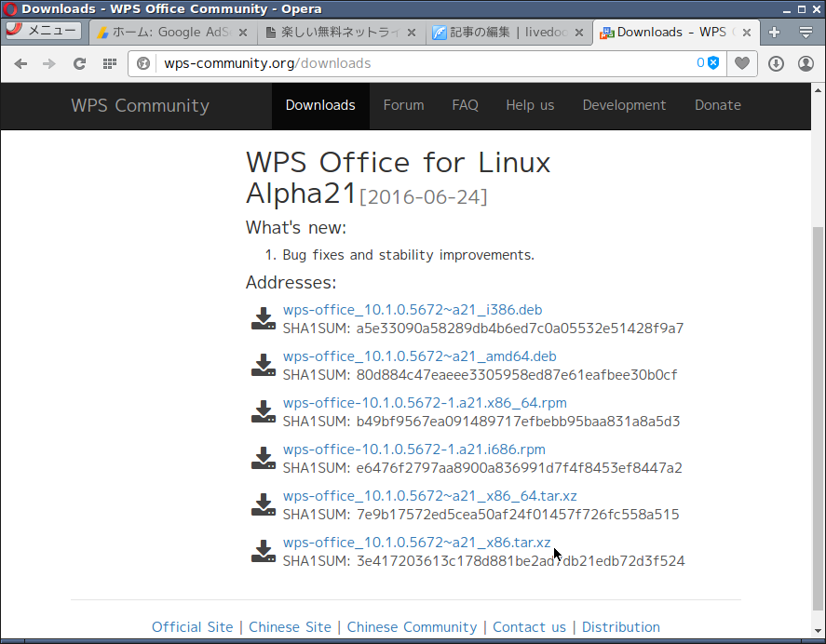
Task: Click the WPS Community brand link
Action: coord(140,105)
